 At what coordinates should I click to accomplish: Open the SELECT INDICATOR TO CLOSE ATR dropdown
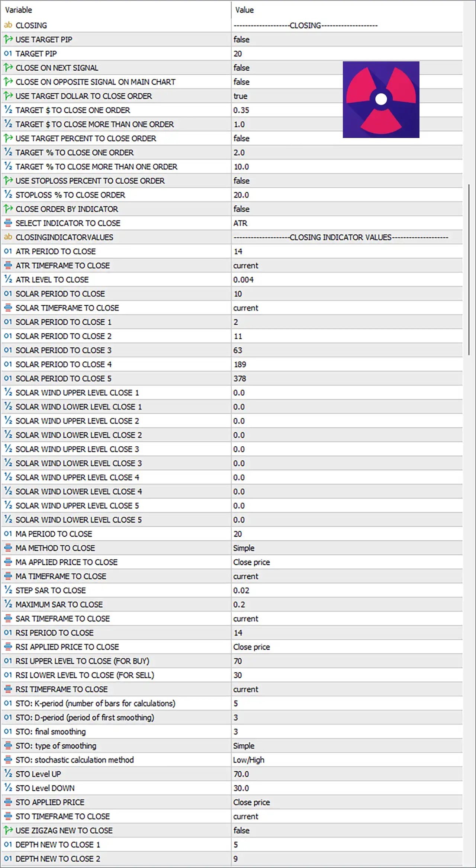point(347,223)
